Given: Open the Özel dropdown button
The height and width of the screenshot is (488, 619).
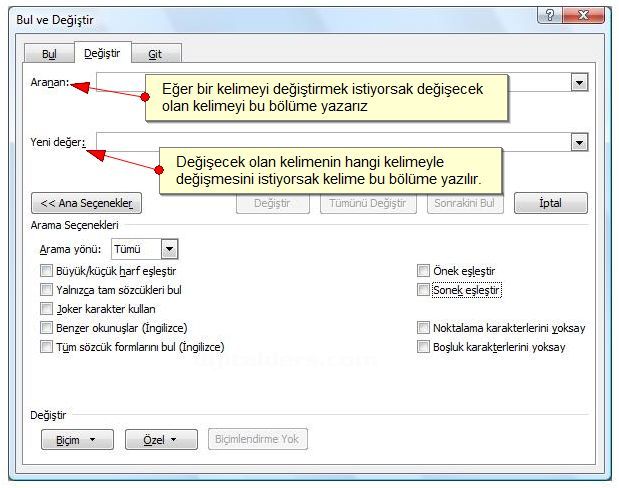Looking at the screenshot, I should 161,439.
